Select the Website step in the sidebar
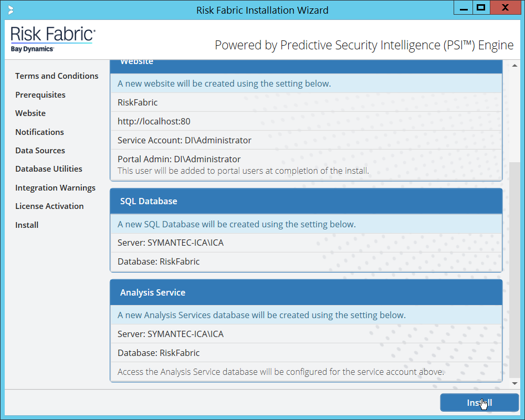The width and height of the screenshot is (525, 420). click(30, 113)
